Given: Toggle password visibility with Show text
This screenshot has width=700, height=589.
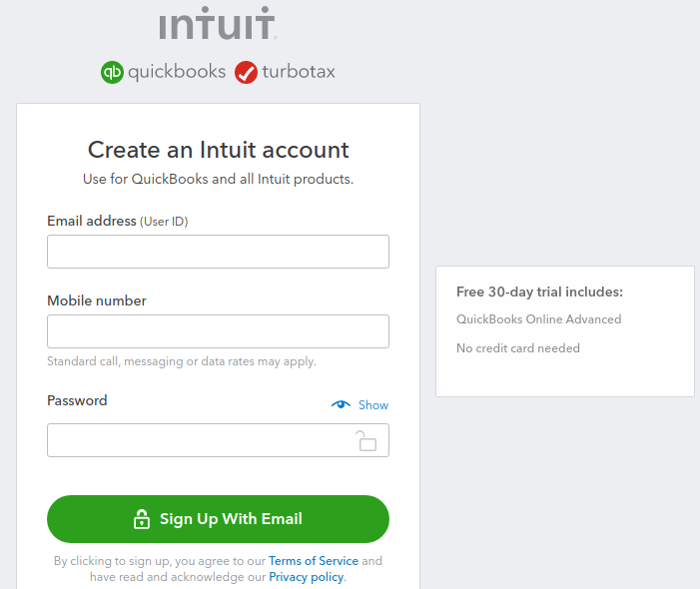Looking at the screenshot, I should pos(373,405).
